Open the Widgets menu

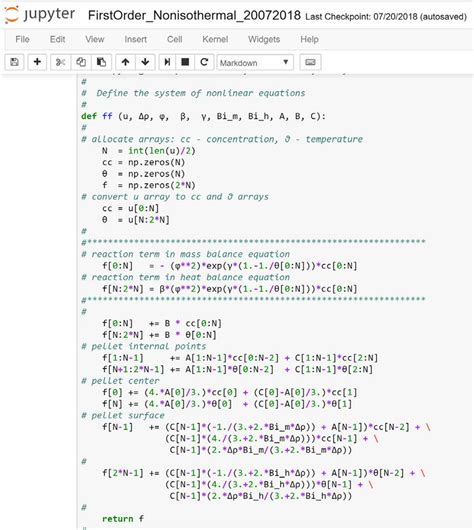click(264, 39)
